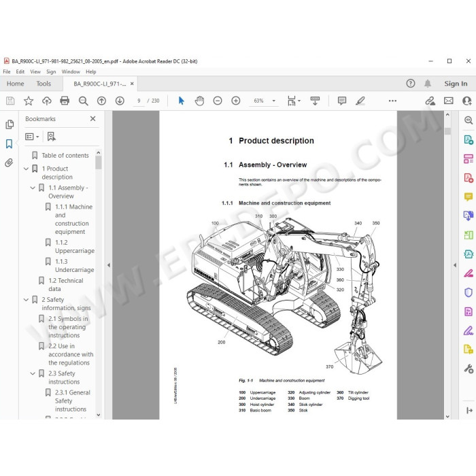The width and height of the screenshot is (476, 476).
Task: Click the page number field showing 9
Action: point(139,101)
